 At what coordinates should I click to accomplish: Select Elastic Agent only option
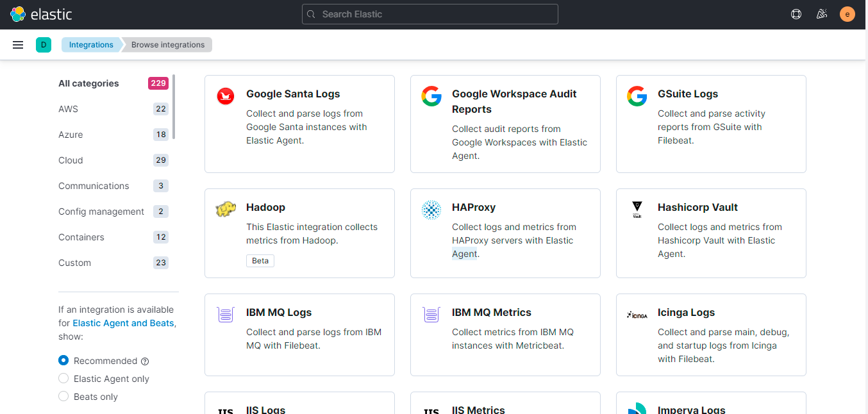click(63, 379)
